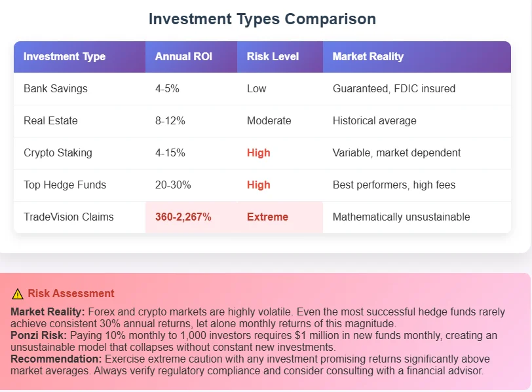Screen dimensions: 532x392
Task: Click the warning triangle icon
Action: click(x=18, y=294)
